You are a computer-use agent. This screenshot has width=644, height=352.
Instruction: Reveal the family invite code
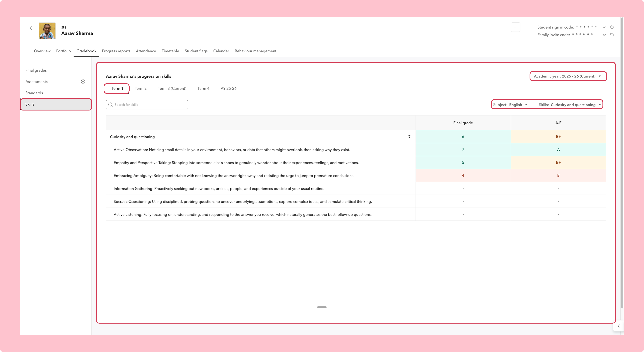coord(604,35)
